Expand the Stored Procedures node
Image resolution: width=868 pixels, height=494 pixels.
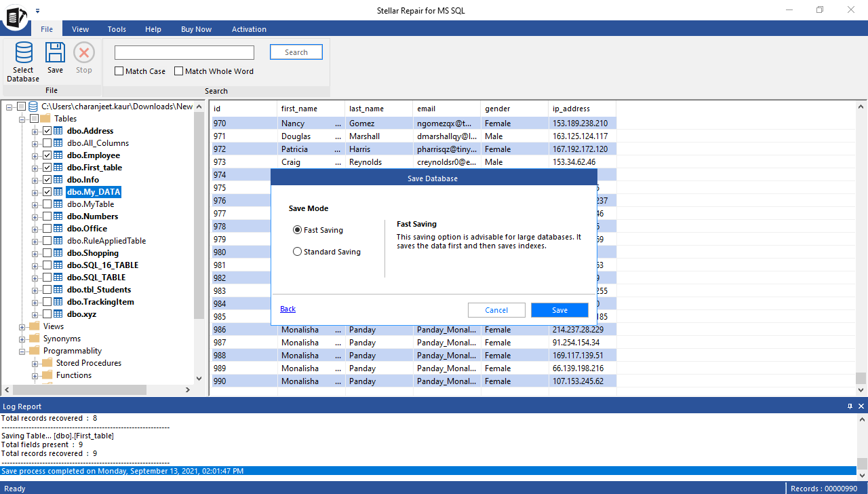click(x=35, y=363)
